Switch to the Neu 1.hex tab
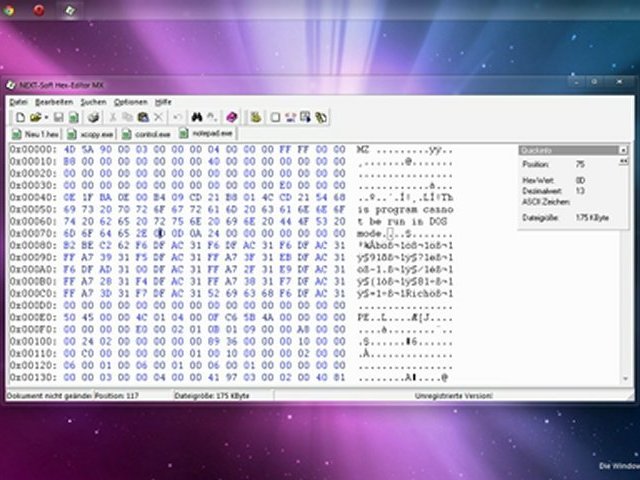Viewport: 640px width, 480px height. click(38, 133)
